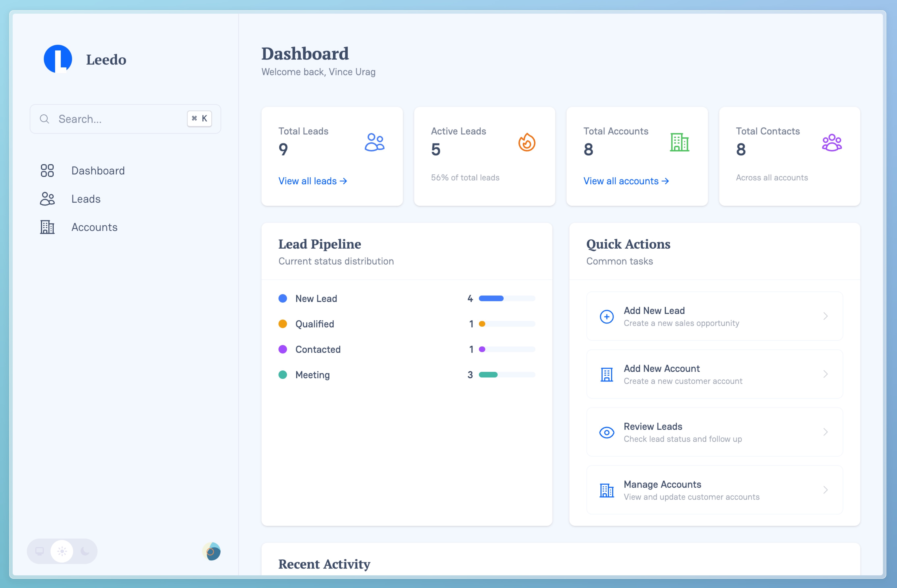Click the Active Leads flame icon
897x588 pixels.
[x=527, y=142]
